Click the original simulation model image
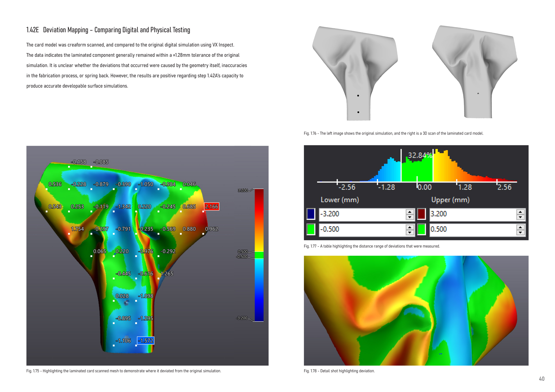This screenshot has width=555, height=392. (355, 73)
